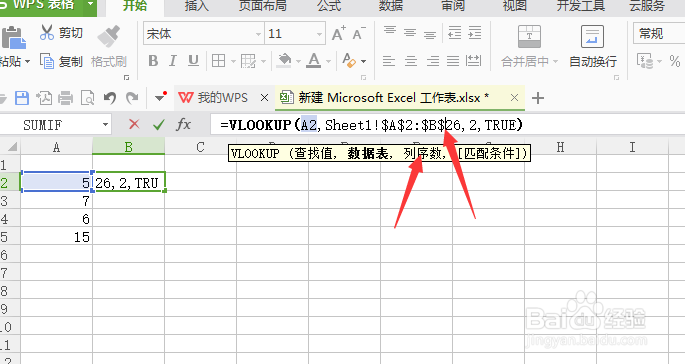Click inside the VLOOKUP formula bar
685x364 pixels.
pos(447,125)
